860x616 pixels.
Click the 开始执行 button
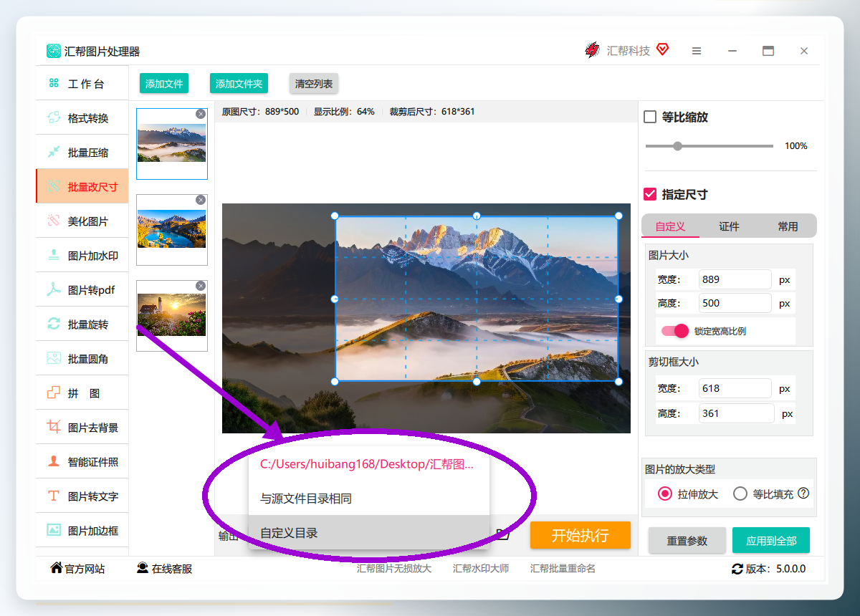580,535
